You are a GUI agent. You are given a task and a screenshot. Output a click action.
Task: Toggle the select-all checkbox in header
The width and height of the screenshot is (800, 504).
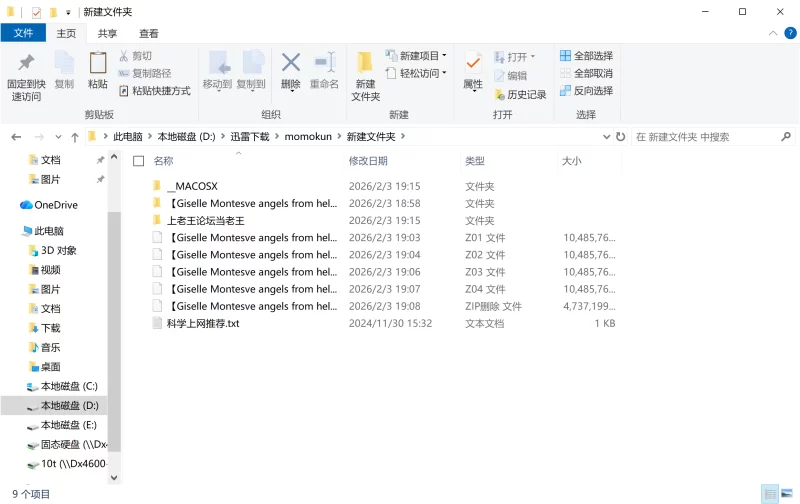pos(138,161)
